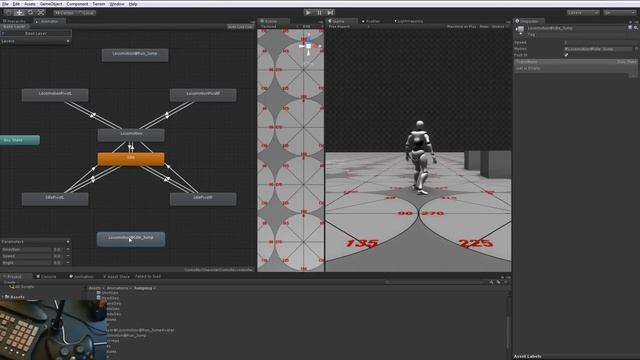Screen dimensions: 640x360
Task: Open the Game panel options menu
Action: point(508,22)
